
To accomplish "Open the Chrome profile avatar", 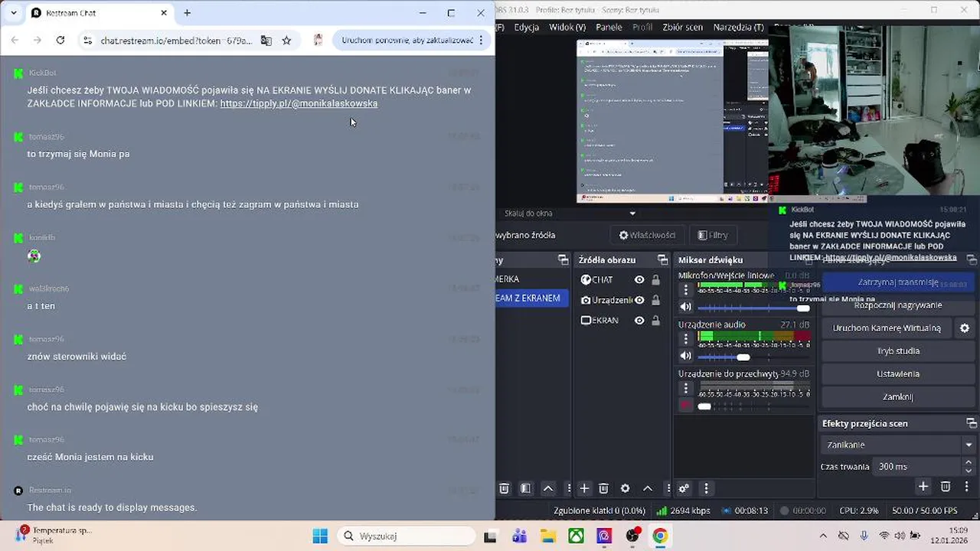I will 318,40.
